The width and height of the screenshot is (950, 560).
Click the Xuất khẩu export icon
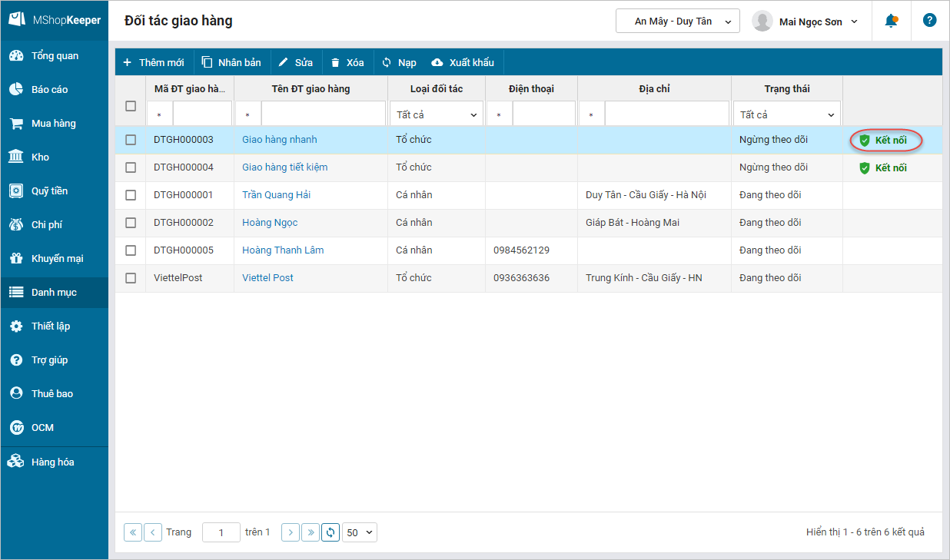point(437,62)
